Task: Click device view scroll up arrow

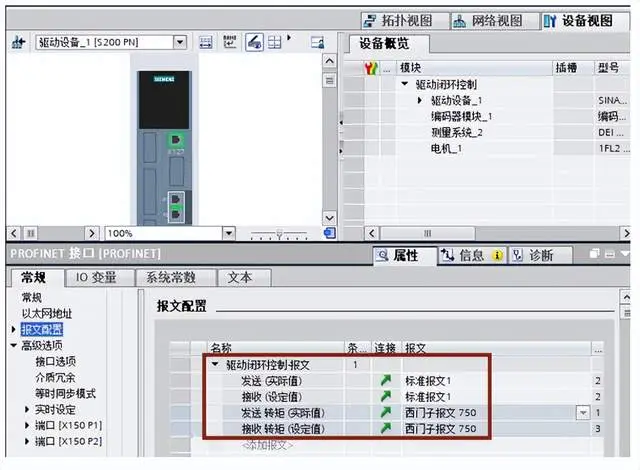Action: coord(329,61)
